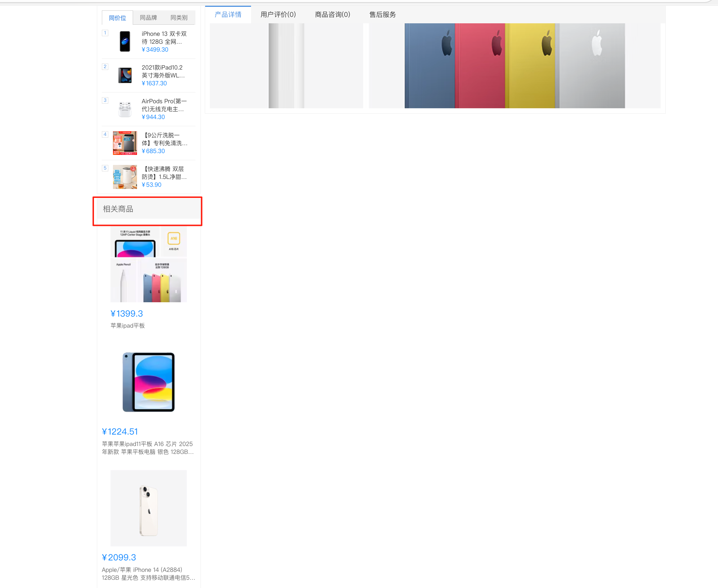The width and height of the screenshot is (718, 588).
Task: Open the iPad 11 A16 description link
Action: [x=148, y=448]
